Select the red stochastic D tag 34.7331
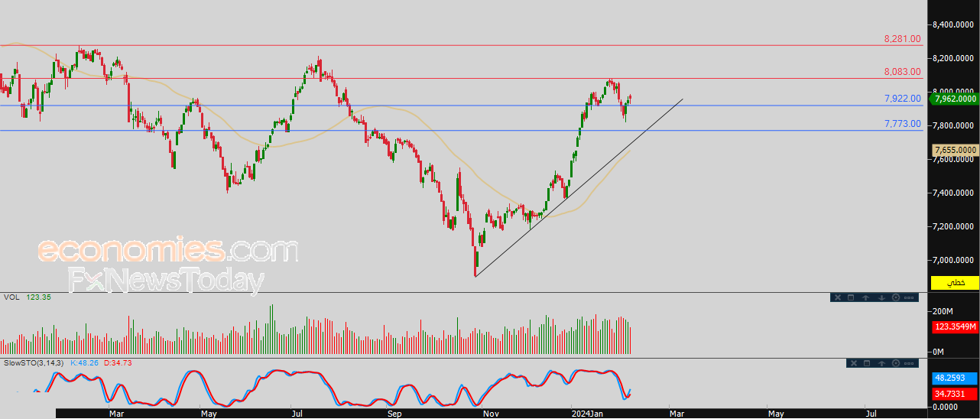This screenshot has width=980, height=419. [x=955, y=393]
